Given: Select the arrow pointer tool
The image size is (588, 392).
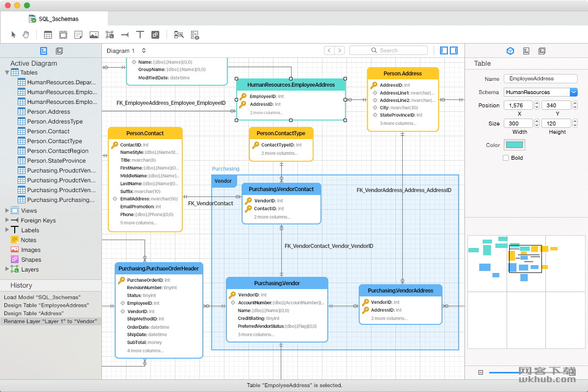Looking at the screenshot, I should [14, 35].
